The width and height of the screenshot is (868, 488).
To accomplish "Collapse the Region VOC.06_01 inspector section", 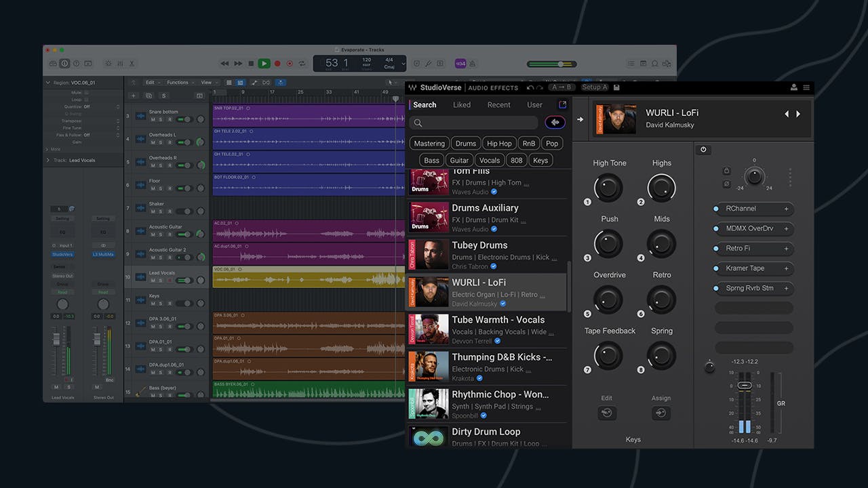I will [x=48, y=83].
